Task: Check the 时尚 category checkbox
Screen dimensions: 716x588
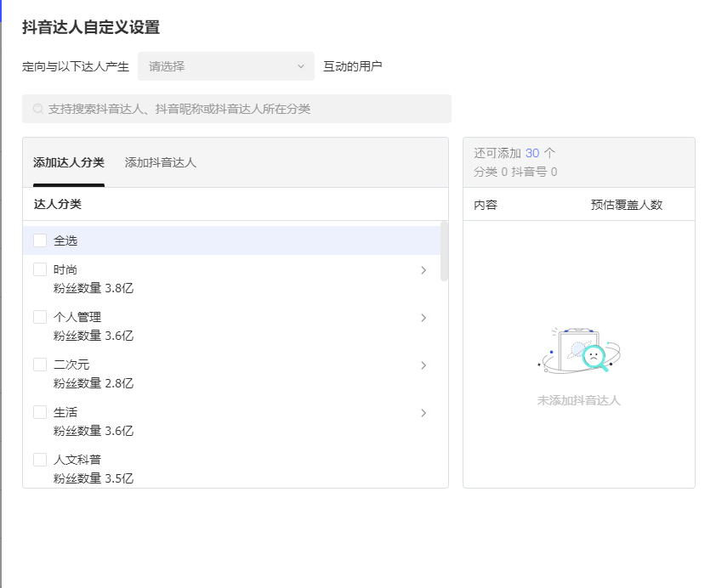Action: 40,269
